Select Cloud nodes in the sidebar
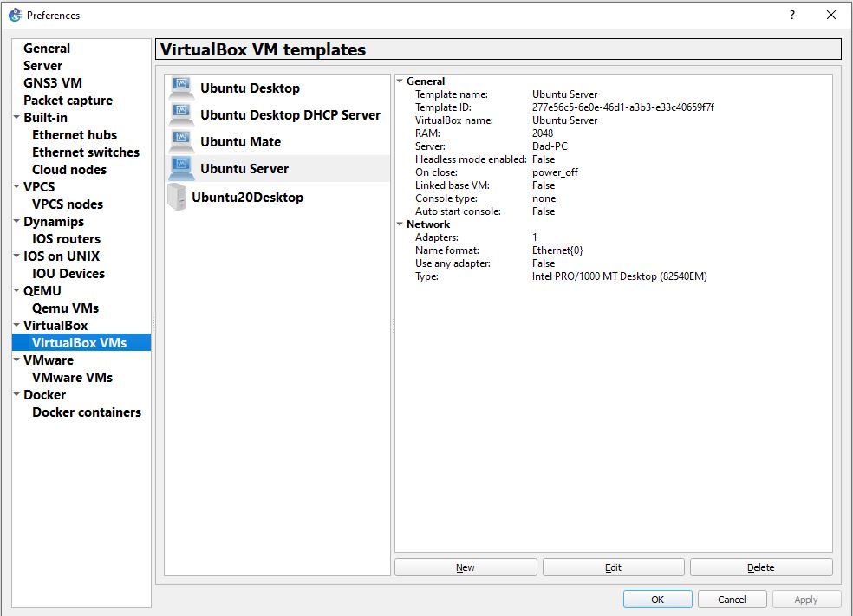Viewport: 853px width, 616px height. (69, 170)
